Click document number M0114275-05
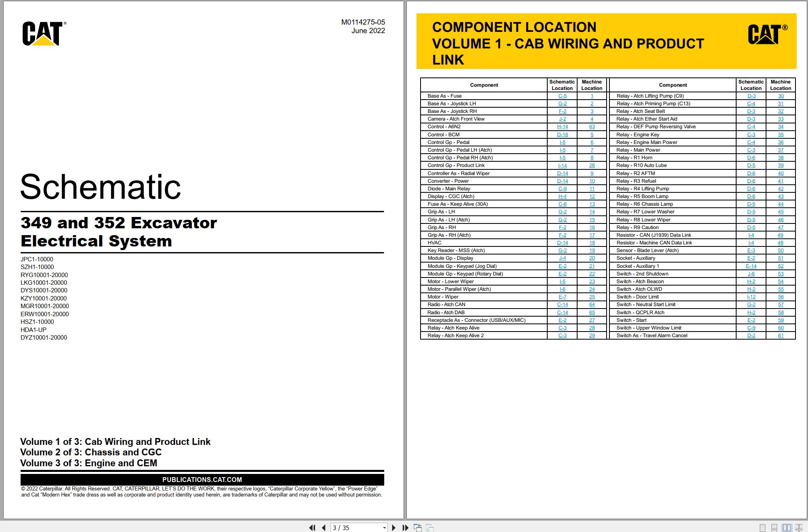 tap(363, 22)
